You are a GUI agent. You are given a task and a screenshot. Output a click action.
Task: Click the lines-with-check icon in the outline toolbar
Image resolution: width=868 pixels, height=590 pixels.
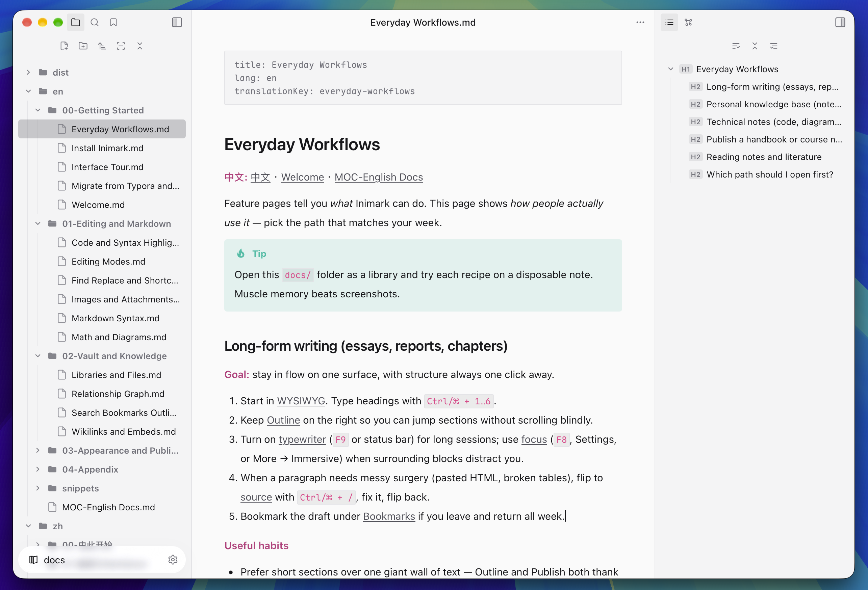tap(736, 46)
